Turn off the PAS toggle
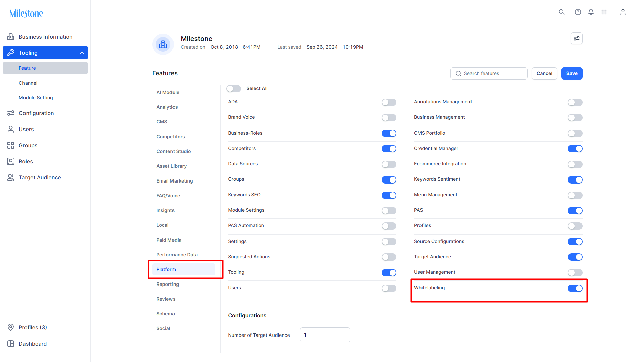This screenshot has height=362, width=644. pyautogui.click(x=575, y=210)
